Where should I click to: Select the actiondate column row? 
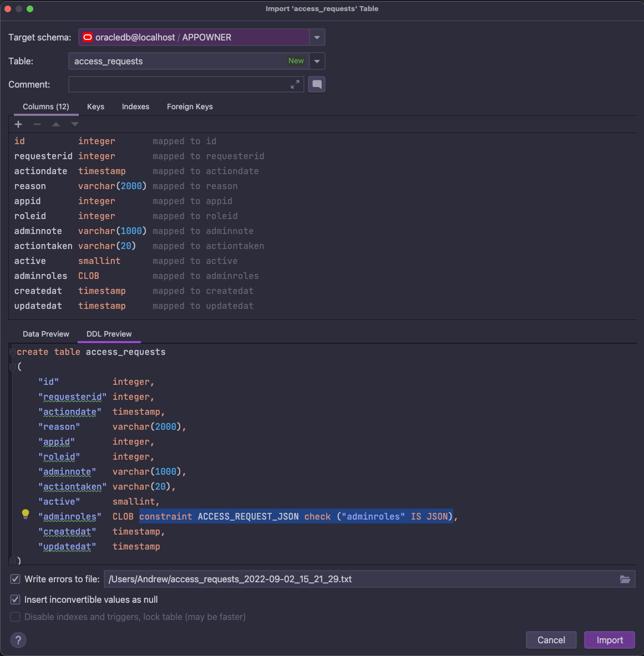point(322,171)
